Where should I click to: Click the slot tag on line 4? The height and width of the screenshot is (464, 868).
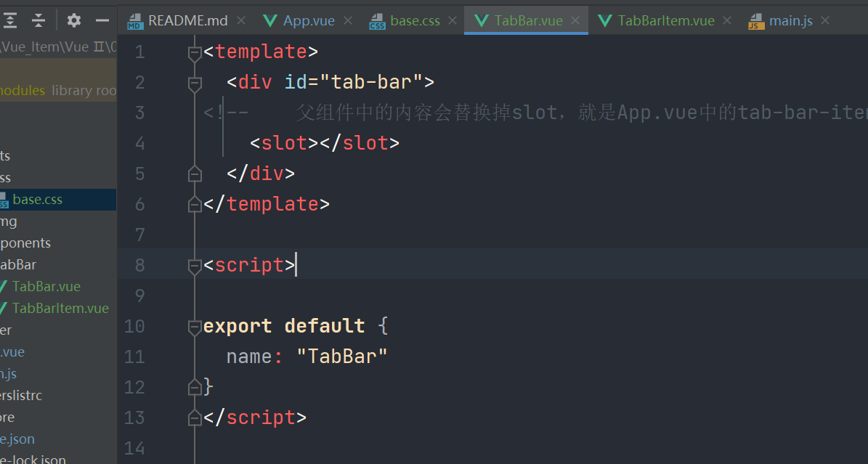[x=325, y=143]
